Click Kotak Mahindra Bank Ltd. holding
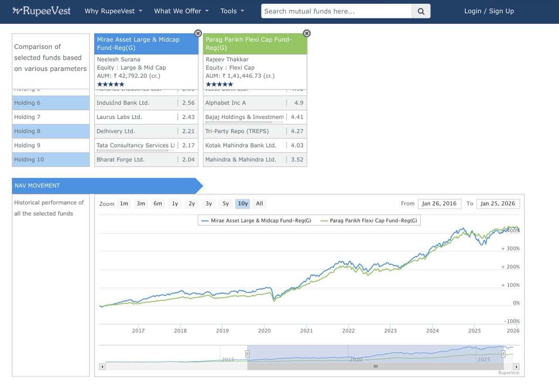Image resolution: width=559 pixels, height=392 pixels. pos(241,145)
